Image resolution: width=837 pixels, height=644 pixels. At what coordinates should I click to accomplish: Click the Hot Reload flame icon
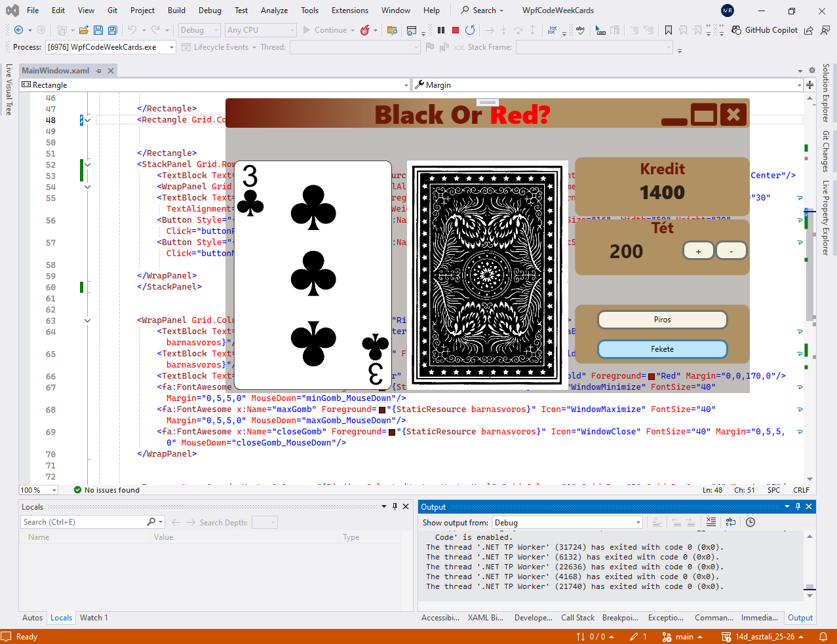point(365,30)
